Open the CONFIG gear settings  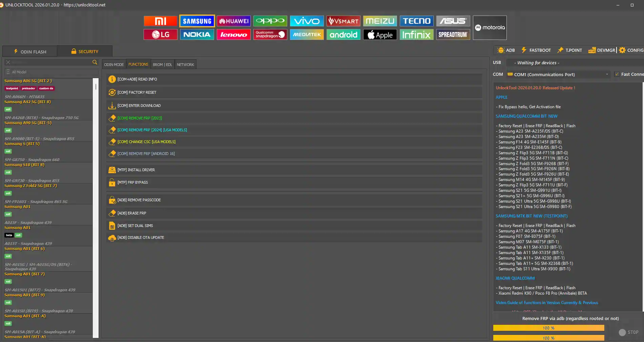coord(631,50)
